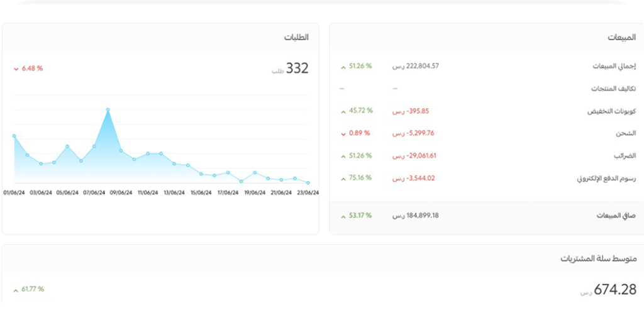Select the highest peak point on the orders chart
This screenshot has width=644, height=325.
[108, 109]
